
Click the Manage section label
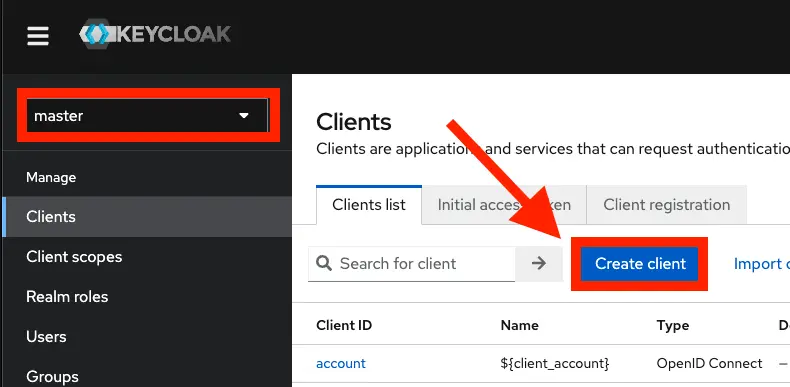tap(51, 177)
